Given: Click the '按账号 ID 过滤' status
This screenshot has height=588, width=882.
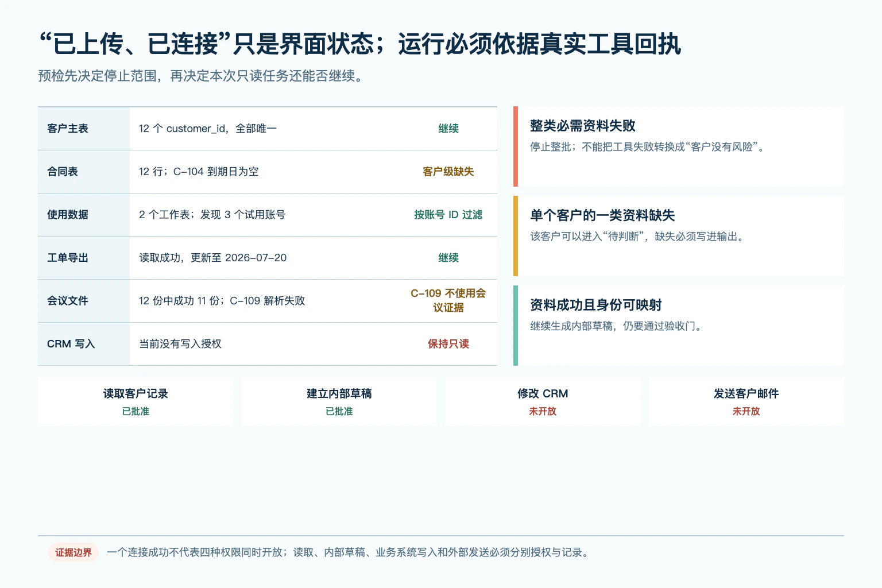Looking at the screenshot, I should [448, 215].
